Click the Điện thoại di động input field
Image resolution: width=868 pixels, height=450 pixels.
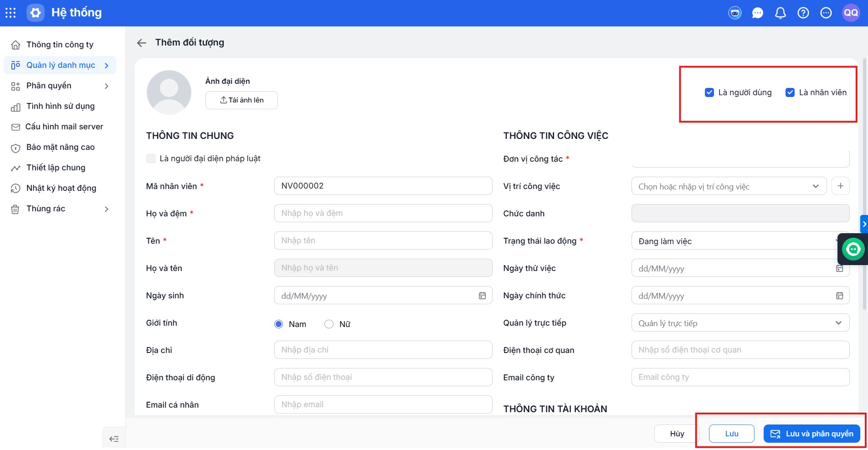click(383, 377)
